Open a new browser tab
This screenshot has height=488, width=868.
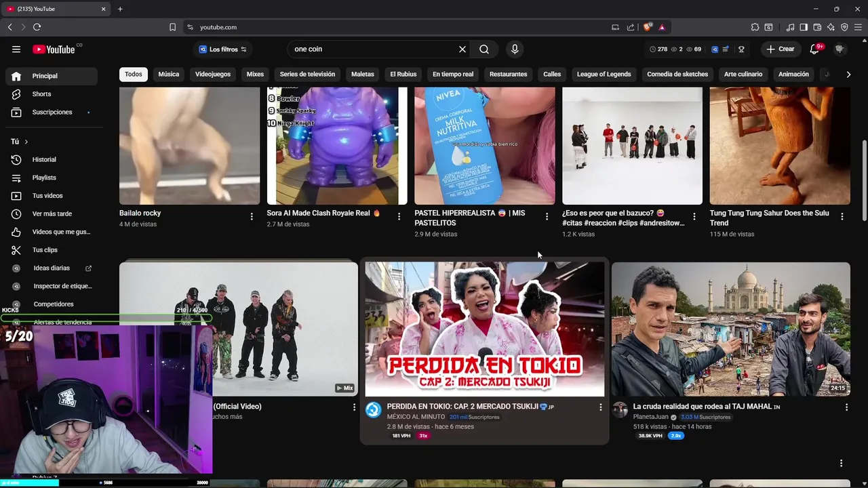point(120,9)
